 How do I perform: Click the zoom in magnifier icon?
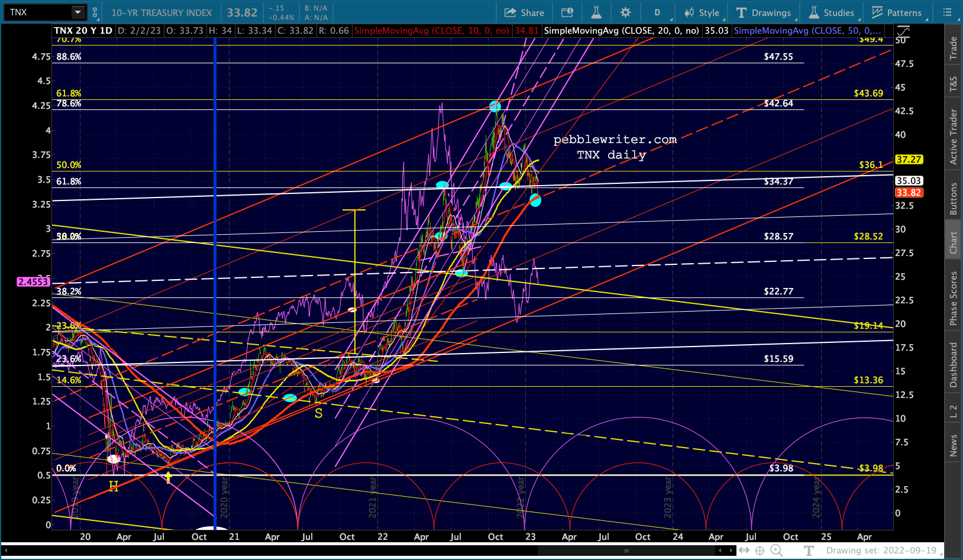click(x=776, y=551)
